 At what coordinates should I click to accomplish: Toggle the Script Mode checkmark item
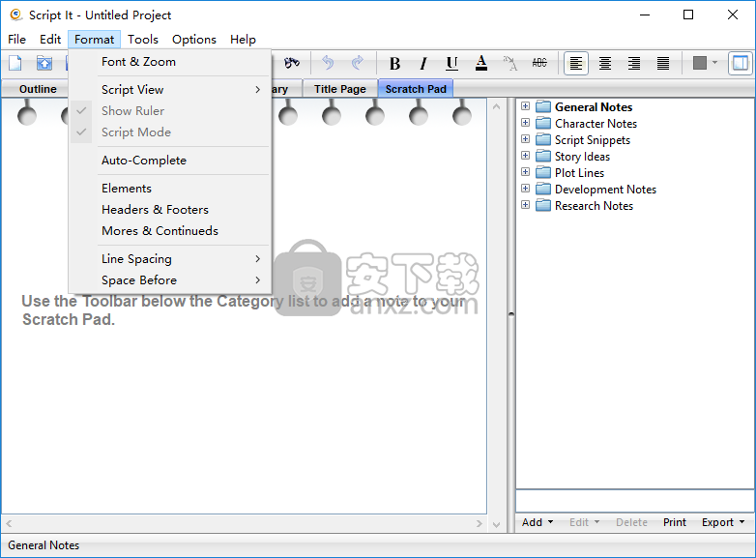tap(171, 132)
